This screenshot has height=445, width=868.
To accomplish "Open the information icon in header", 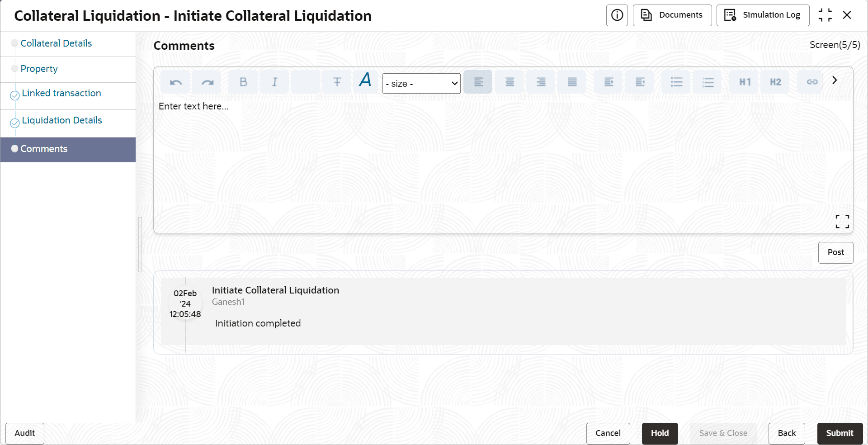I will click(x=617, y=15).
